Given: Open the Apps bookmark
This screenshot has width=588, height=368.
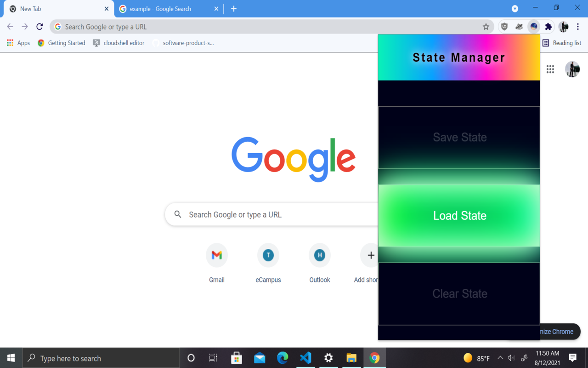Looking at the screenshot, I should coord(18,43).
